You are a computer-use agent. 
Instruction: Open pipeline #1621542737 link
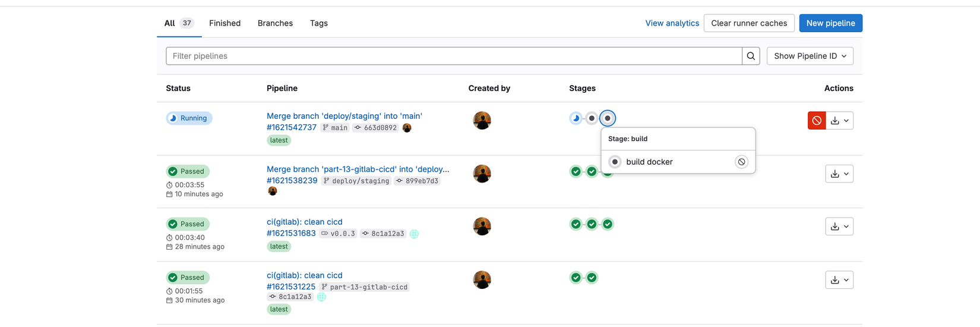[291, 127]
